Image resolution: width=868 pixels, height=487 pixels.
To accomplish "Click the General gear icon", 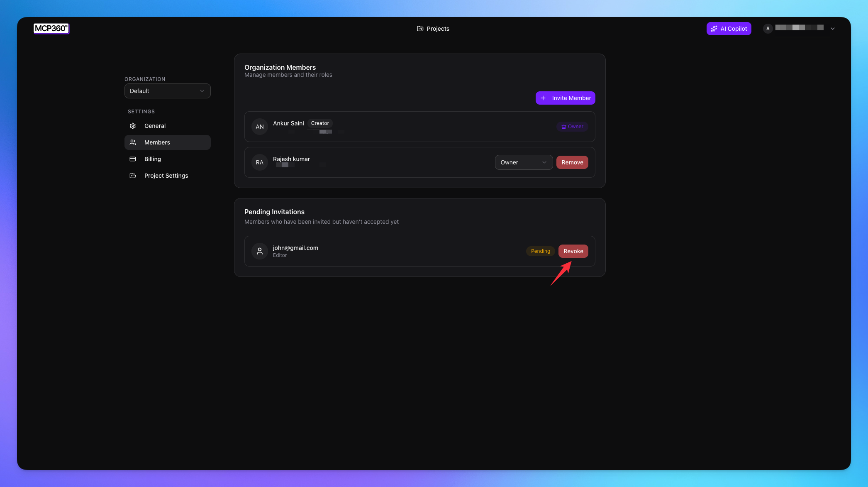I will 133,126.
